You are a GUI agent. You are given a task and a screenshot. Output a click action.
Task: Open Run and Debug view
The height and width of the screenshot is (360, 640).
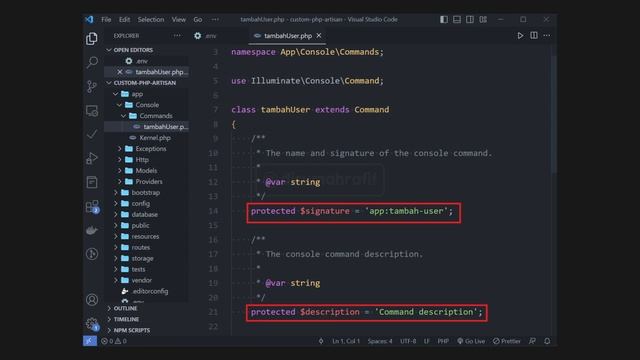(92, 158)
